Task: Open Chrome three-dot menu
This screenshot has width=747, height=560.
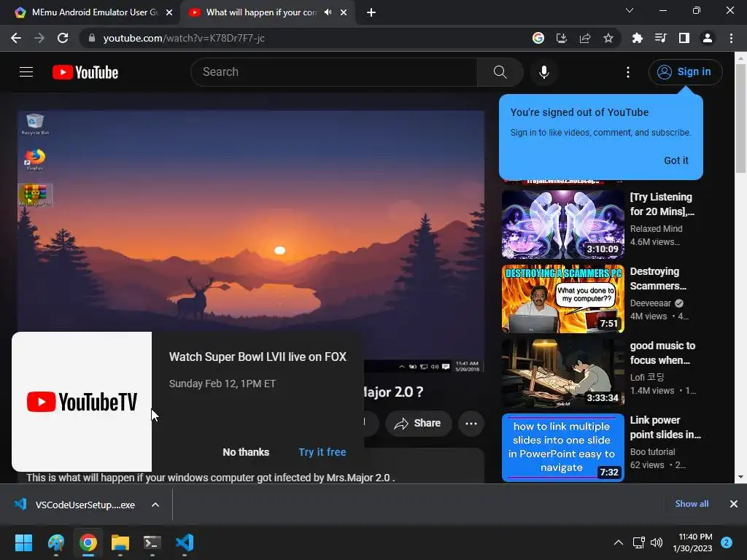Action: pos(731,38)
